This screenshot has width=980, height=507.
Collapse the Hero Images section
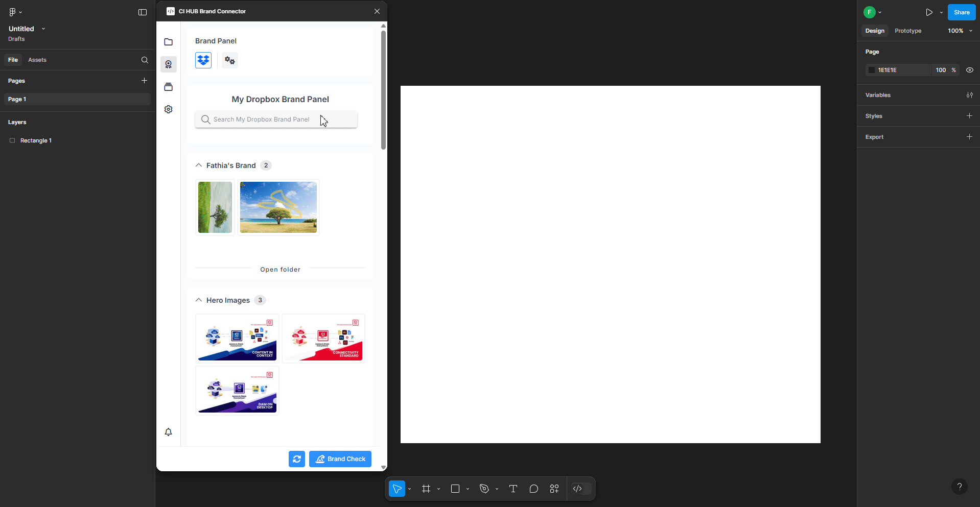(199, 300)
